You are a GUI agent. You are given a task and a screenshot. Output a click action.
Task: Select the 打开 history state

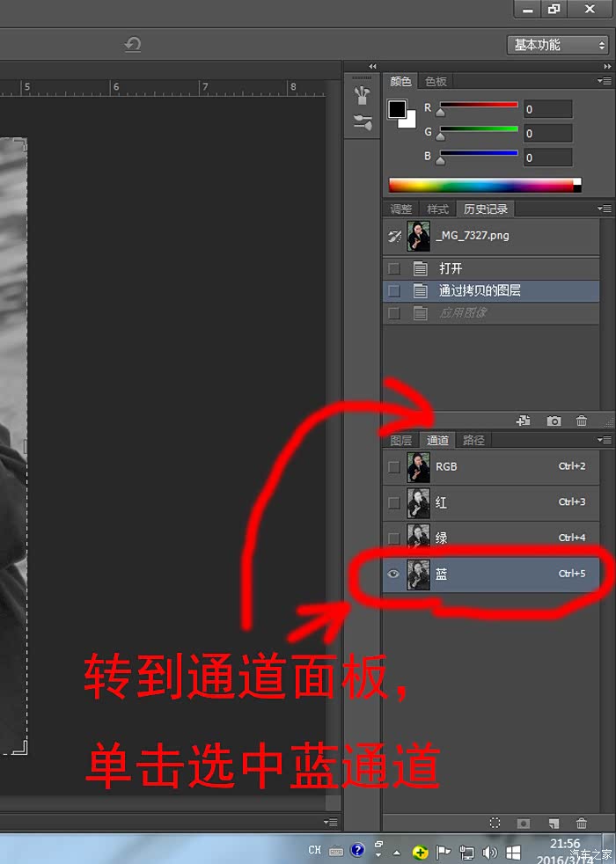(x=491, y=268)
